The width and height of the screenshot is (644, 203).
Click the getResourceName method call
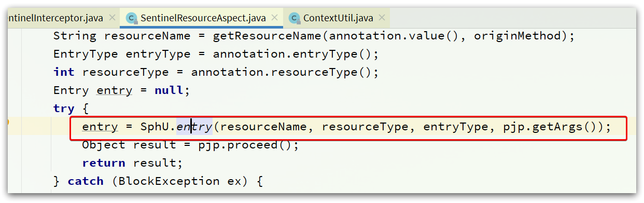click(267, 36)
